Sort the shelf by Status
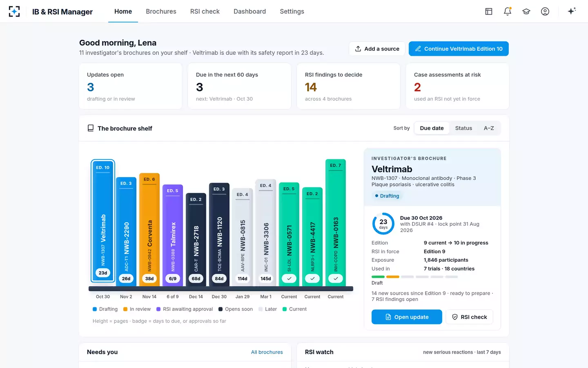Screen dimensions: 588x368 pyautogui.click(x=463, y=128)
